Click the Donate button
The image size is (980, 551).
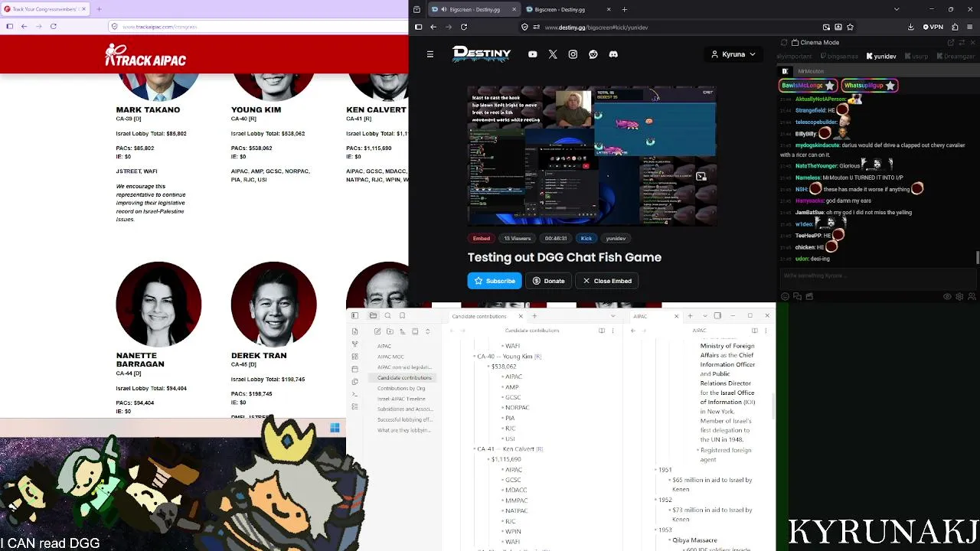click(x=548, y=281)
